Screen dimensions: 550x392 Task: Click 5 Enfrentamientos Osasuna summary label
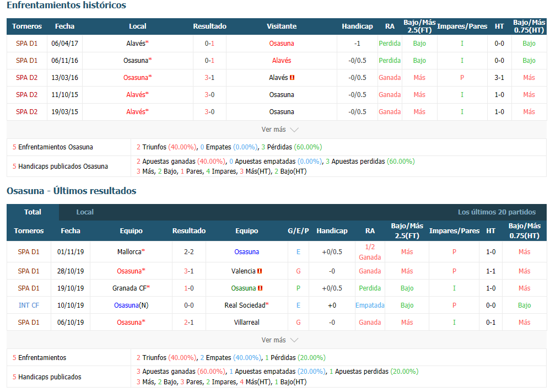pyautogui.click(x=52, y=147)
